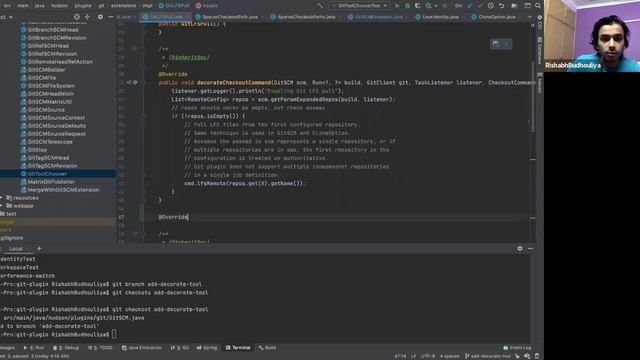Click the Git commit checkmark icon
Viewport: 640px width, 360px height.
[480, 6]
